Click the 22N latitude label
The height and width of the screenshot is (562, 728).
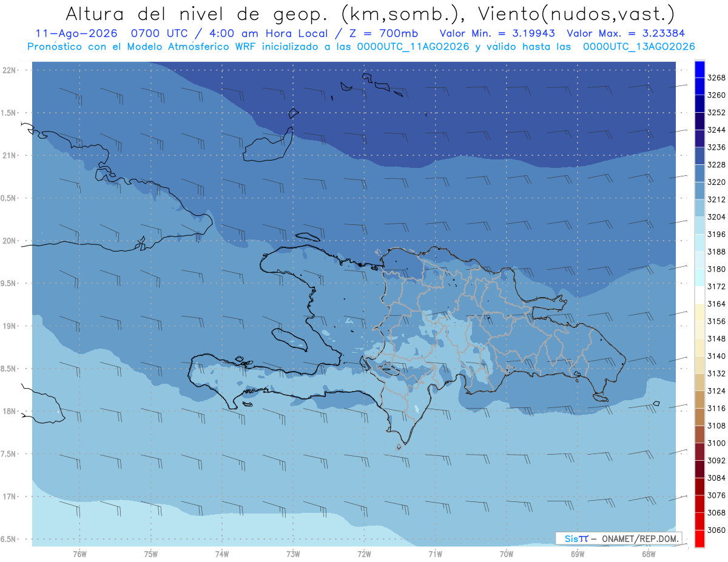[10, 70]
